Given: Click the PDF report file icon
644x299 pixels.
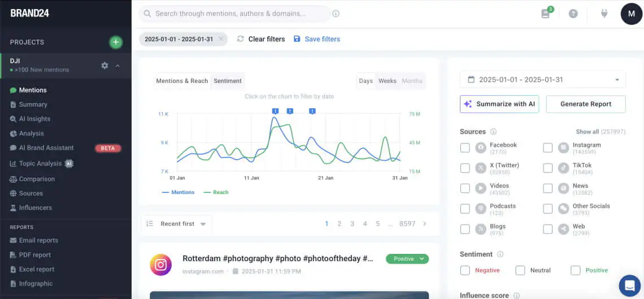Looking at the screenshot, I should tap(13, 254).
